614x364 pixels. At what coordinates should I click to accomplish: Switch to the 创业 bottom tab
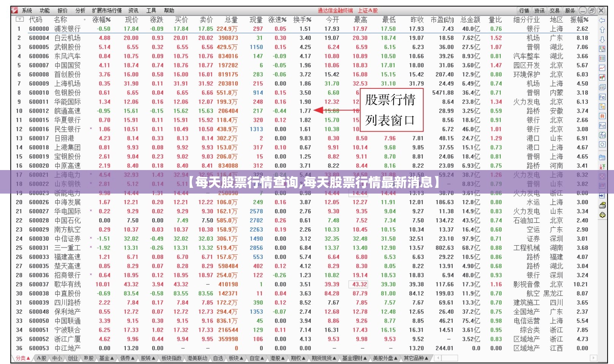[x=73, y=358]
